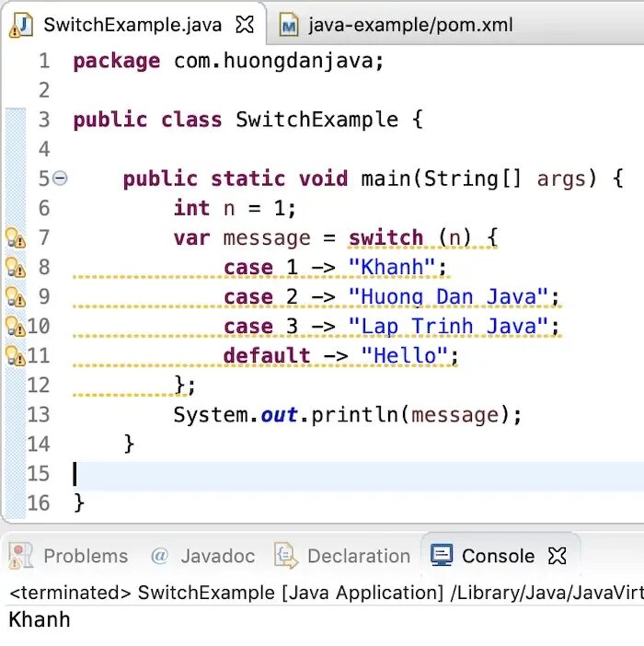The image size is (644, 646).
Task: Click the warning quick-fix bulb on line 9
Action: 16,296
